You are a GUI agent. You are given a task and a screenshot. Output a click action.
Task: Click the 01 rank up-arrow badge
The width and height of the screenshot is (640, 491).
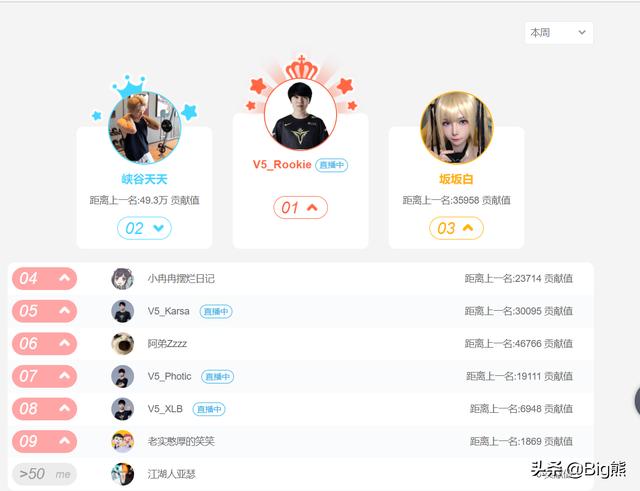tap(300, 208)
